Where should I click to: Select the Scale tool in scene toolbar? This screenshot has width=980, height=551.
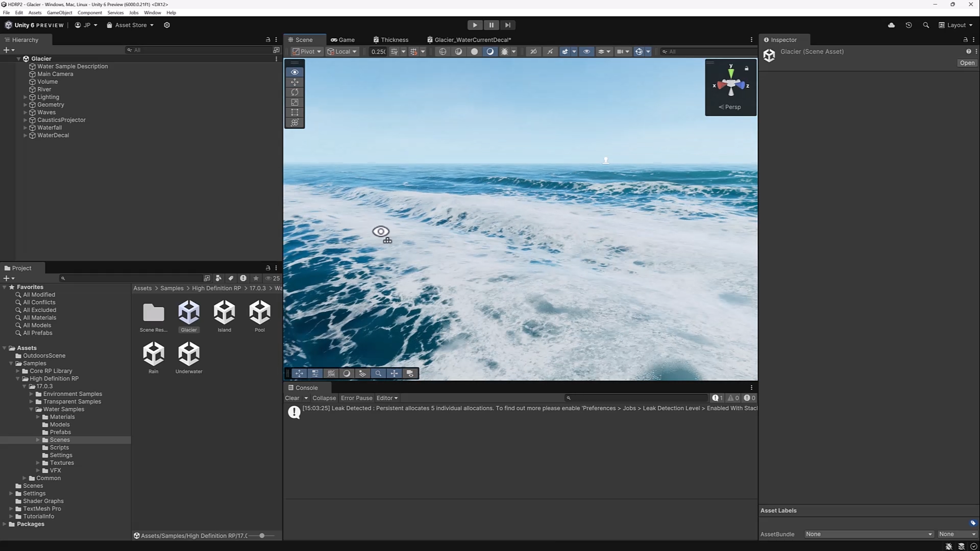[295, 103]
